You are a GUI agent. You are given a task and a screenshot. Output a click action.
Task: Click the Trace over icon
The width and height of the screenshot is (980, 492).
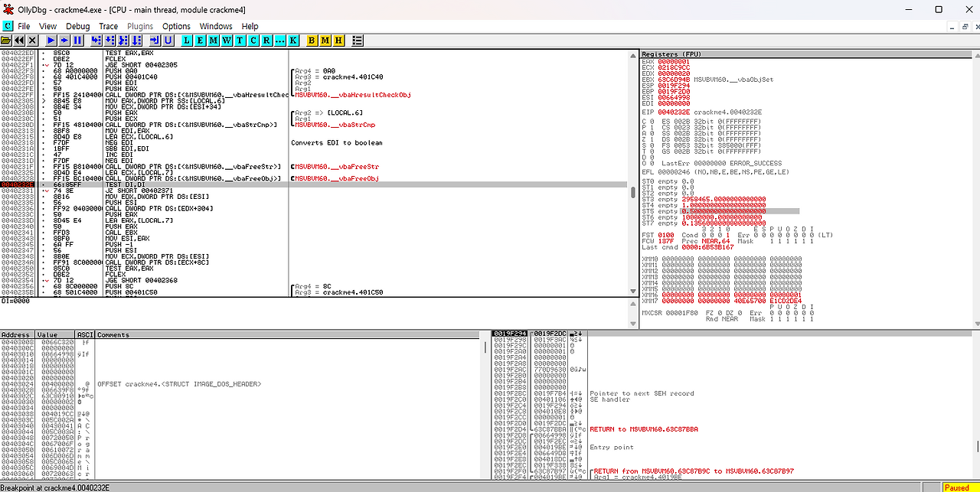point(136,40)
